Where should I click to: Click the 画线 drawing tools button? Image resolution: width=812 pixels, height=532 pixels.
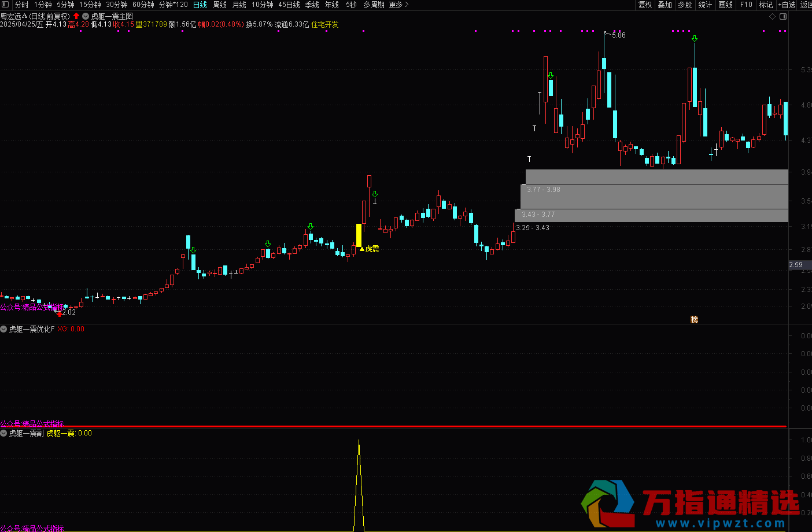click(x=725, y=5)
